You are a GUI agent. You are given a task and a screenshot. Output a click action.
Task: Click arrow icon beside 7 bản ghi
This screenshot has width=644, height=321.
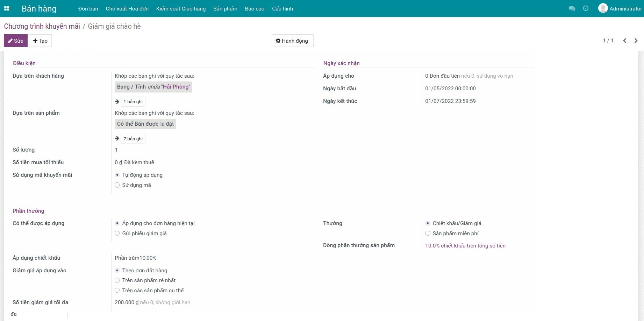(117, 139)
